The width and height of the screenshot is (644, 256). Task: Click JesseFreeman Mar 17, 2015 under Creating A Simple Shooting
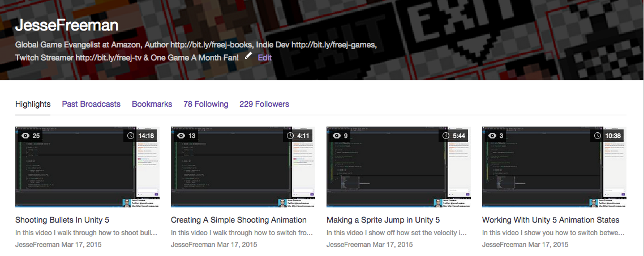click(214, 245)
